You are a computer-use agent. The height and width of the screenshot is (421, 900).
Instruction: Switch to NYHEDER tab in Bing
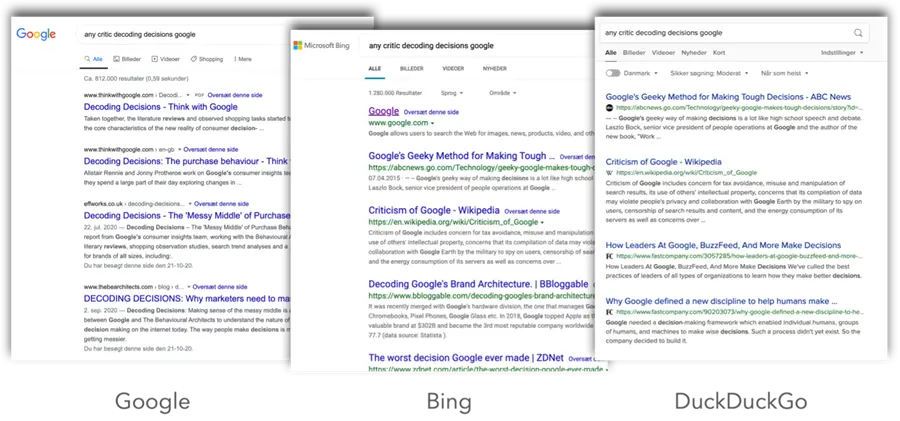(x=495, y=68)
